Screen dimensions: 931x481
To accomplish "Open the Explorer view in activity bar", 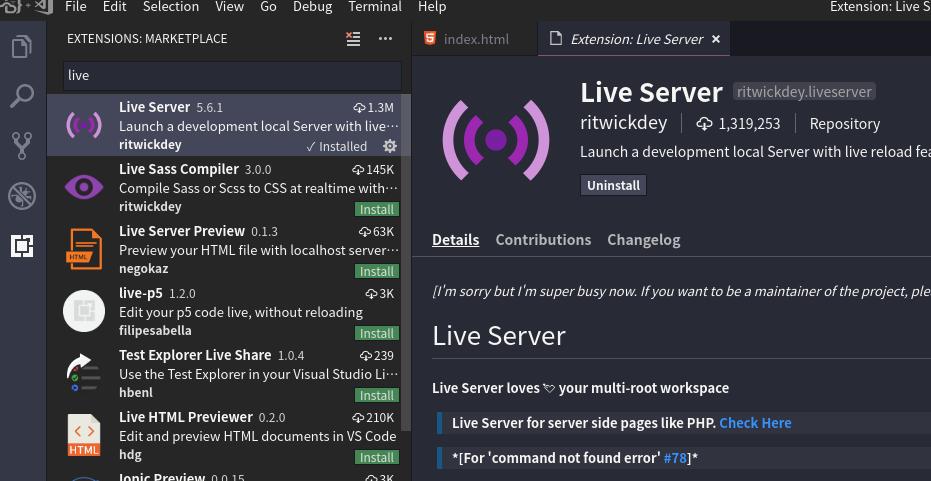I will (x=22, y=46).
